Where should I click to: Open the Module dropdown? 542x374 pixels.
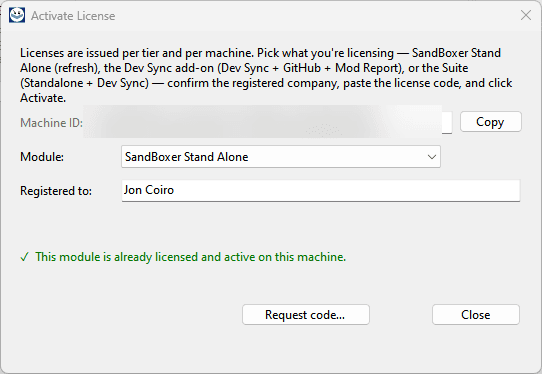281,157
